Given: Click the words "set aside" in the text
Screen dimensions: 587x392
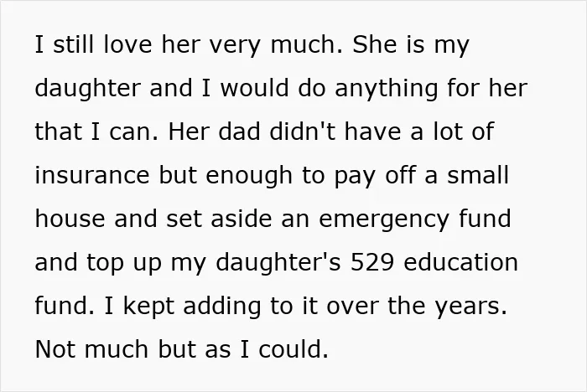Looking at the screenshot, I should tap(219, 219).
